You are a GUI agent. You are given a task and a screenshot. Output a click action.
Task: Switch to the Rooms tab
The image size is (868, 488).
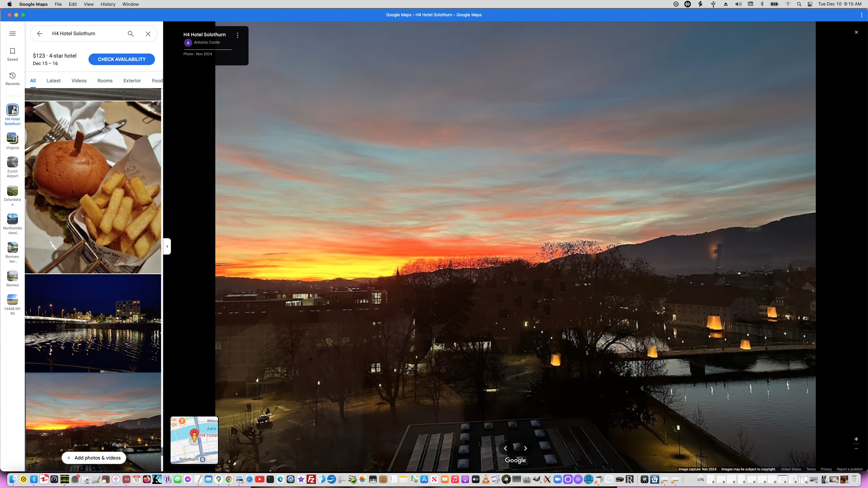point(105,81)
